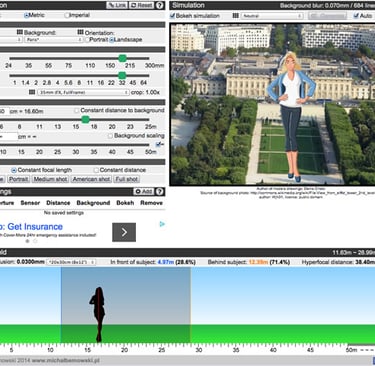The width and height of the screenshot is (375, 366).
Task: Click the orange behind-subject distance value
Action: click(258, 262)
